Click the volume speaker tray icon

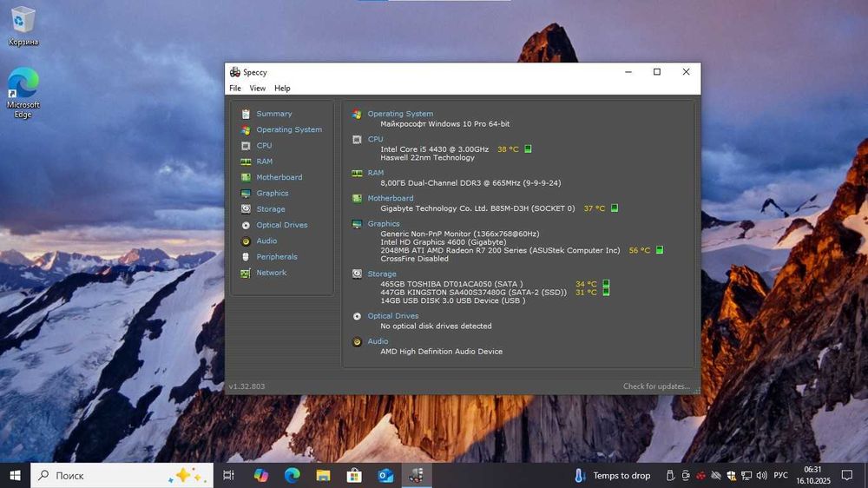click(762, 475)
